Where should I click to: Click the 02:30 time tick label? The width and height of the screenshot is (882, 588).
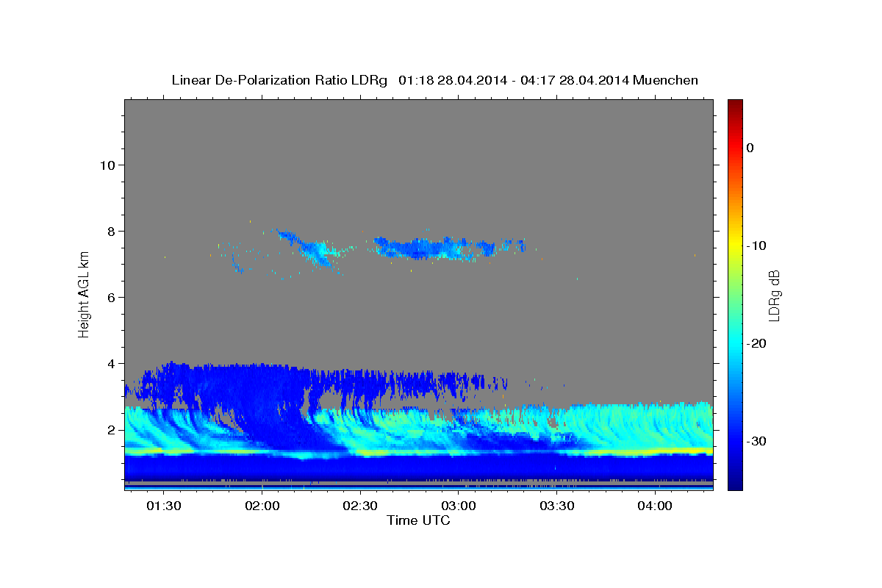[360, 506]
